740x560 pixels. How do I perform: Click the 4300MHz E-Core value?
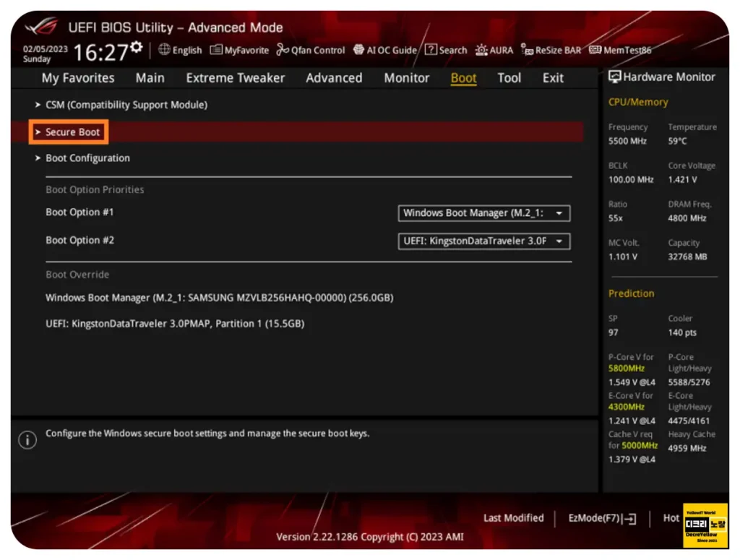[x=627, y=407]
